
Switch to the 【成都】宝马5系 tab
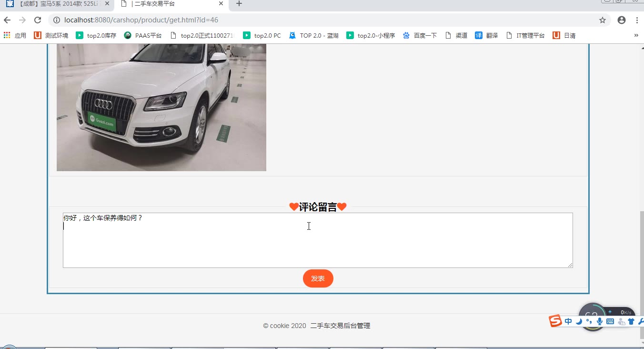[x=57, y=4]
